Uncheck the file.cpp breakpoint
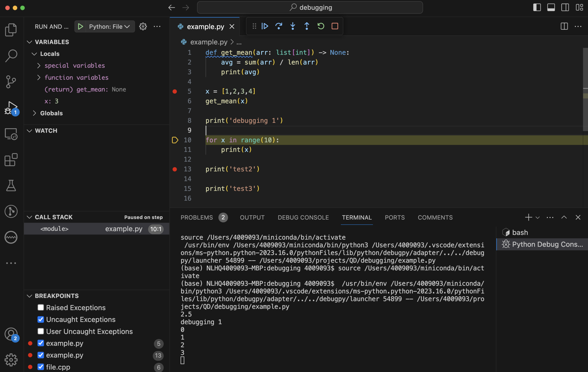 pyautogui.click(x=41, y=367)
